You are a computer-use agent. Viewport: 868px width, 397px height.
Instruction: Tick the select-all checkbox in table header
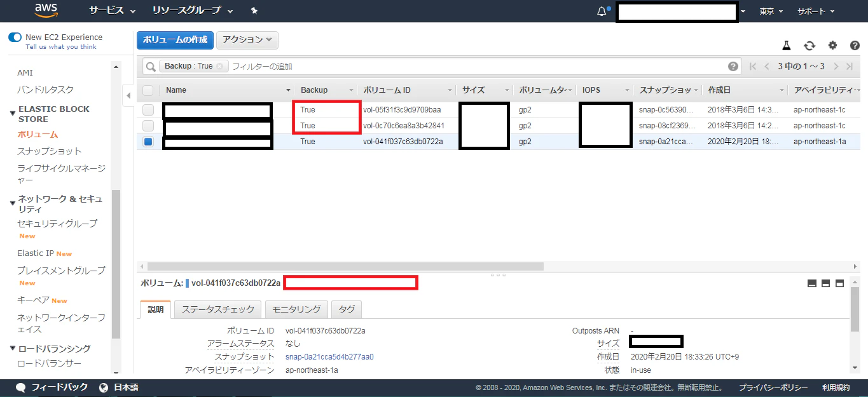(148, 90)
